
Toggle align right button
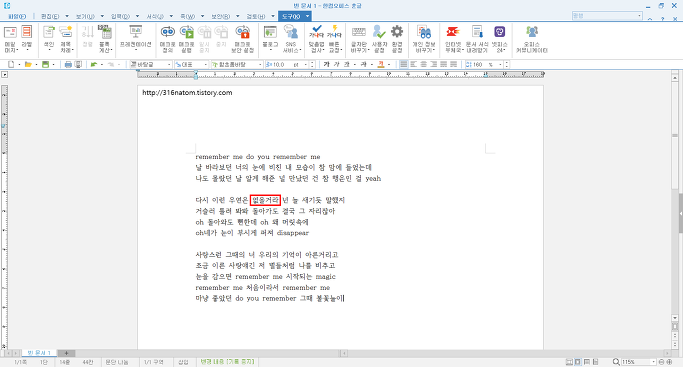point(434,64)
